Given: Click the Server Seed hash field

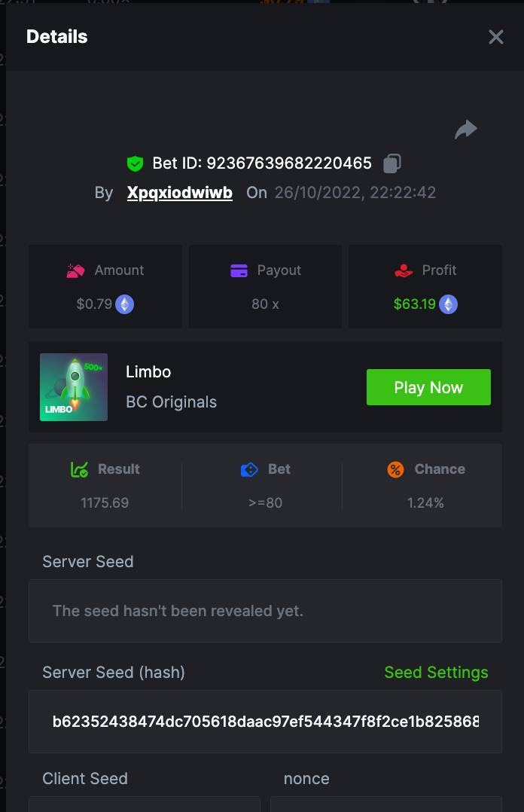Looking at the screenshot, I should pos(265,722).
